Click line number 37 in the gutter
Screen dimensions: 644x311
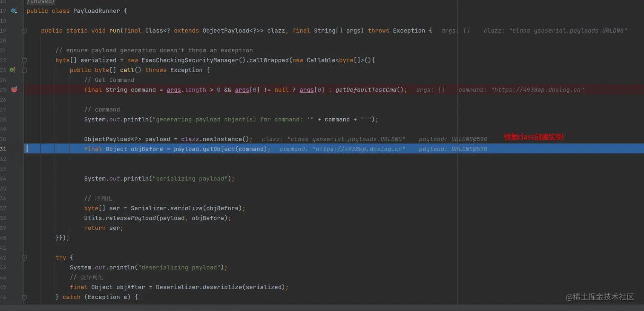click(x=3, y=208)
